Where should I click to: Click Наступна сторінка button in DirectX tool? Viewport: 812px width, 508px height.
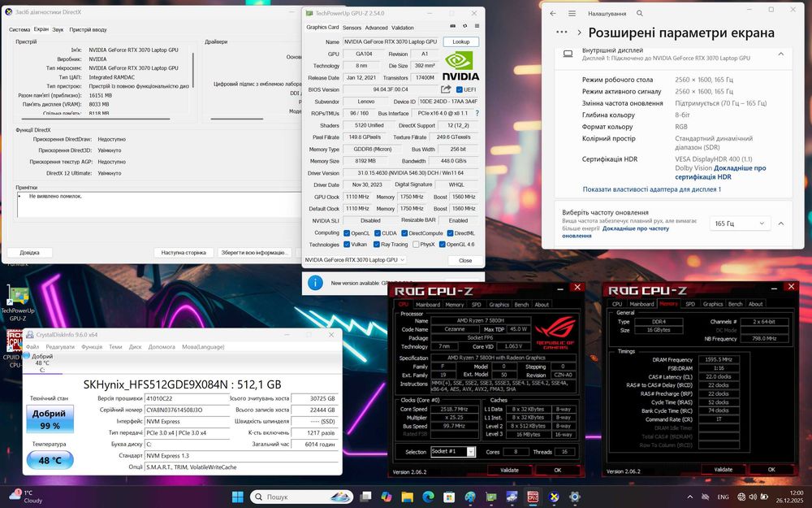184,253
